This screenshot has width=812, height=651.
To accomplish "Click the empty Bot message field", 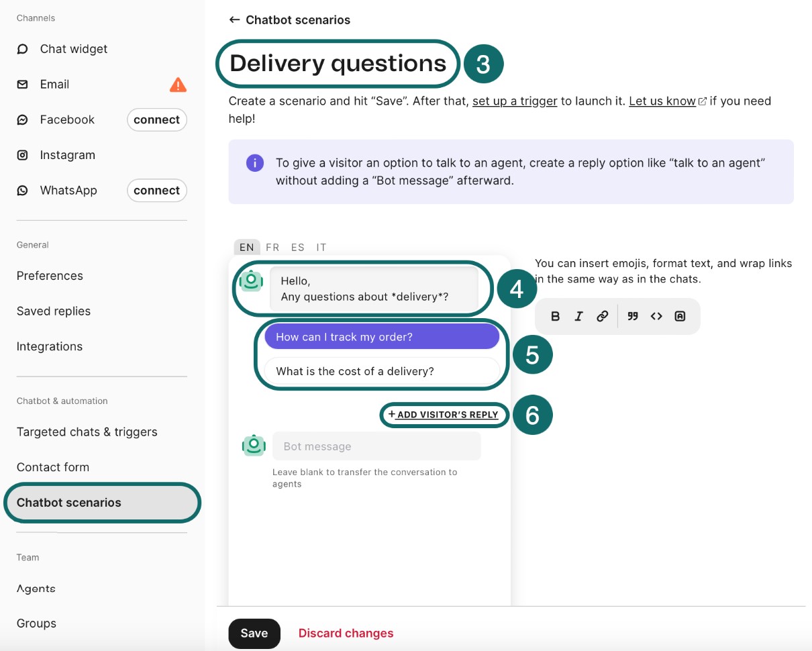I will point(376,446).
